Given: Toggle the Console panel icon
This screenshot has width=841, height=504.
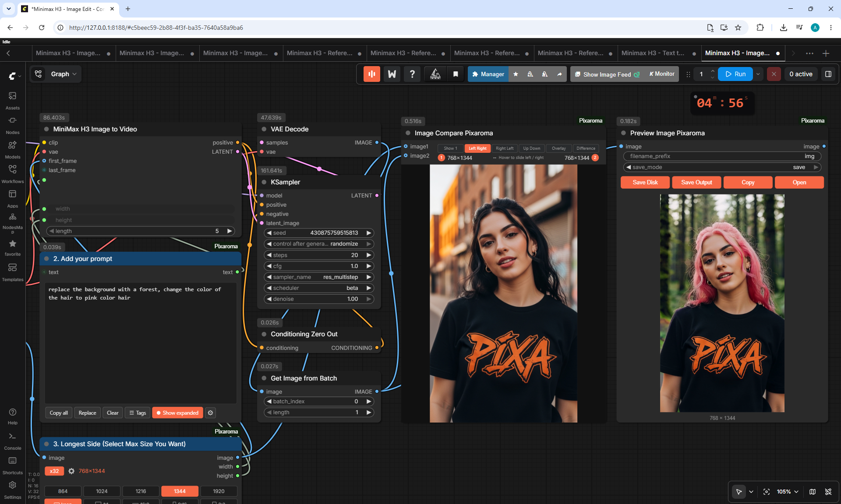Looking at the screenshot, I should (x=12, y=441).
